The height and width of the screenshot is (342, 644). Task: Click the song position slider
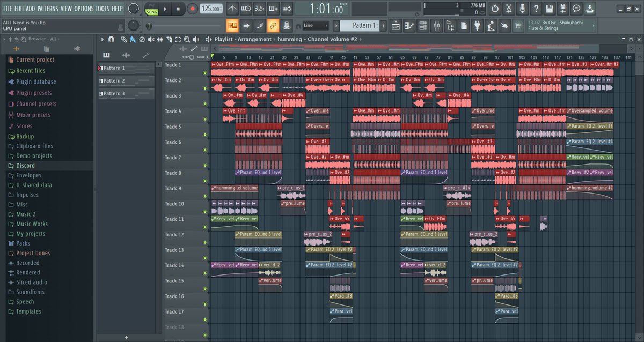[185, 26]
